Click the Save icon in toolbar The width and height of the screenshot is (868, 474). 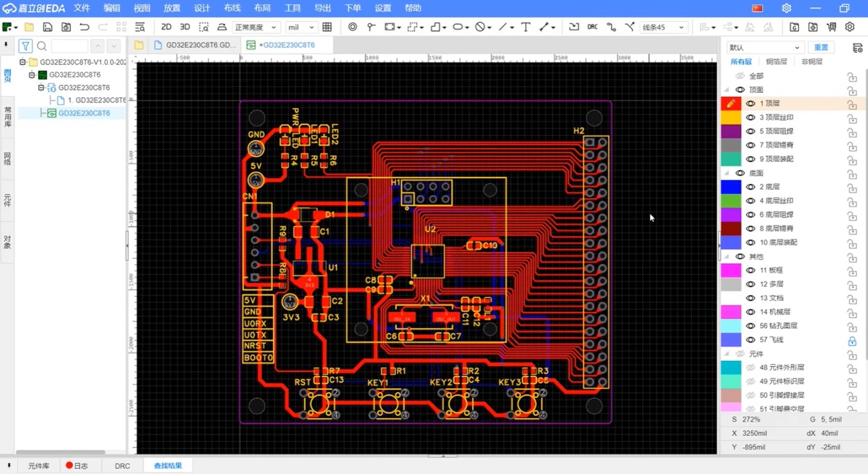coord(47,27)
